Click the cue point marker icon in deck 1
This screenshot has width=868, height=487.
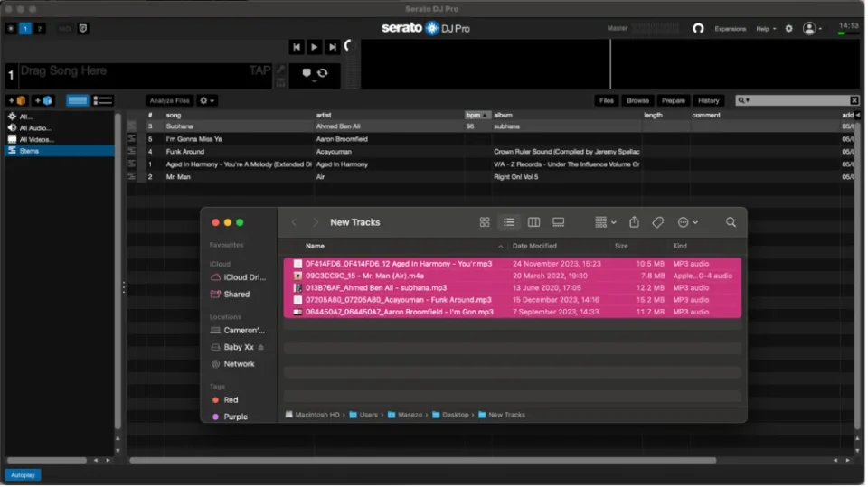[307, 72]
